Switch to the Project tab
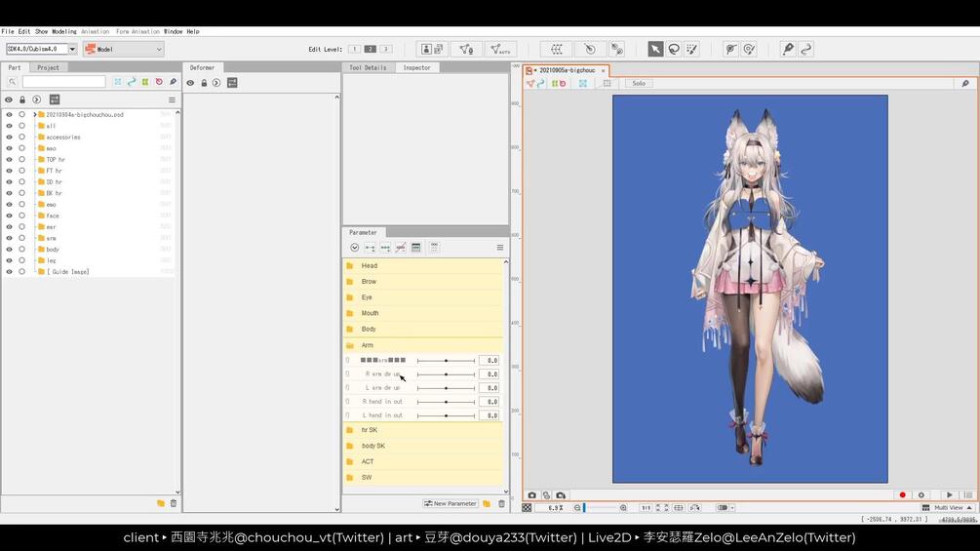 (48, 67)
